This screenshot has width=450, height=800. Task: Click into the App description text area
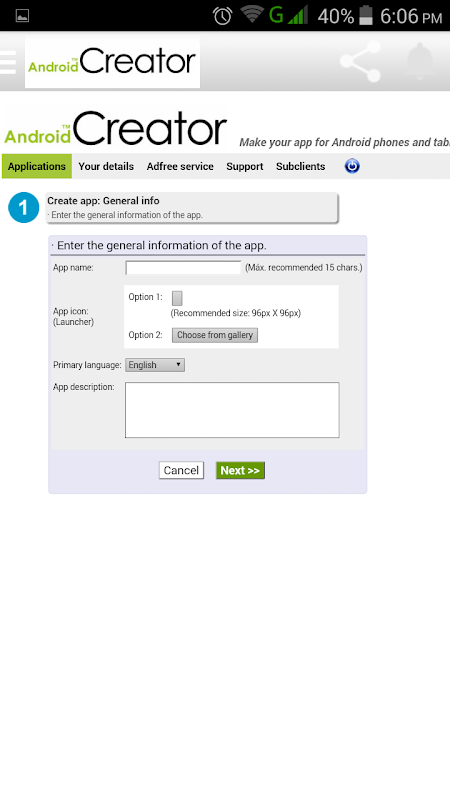coord(232,410)
